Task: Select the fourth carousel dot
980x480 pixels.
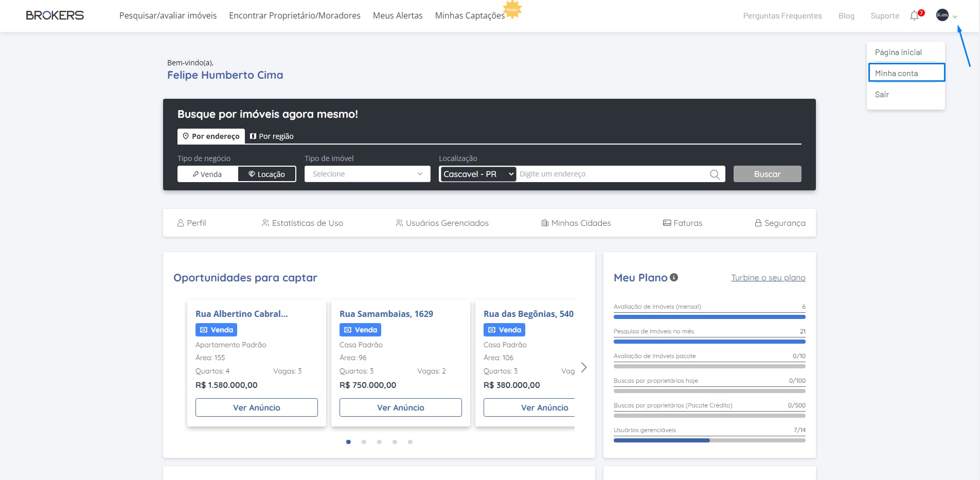Action: pyautogui.click(x=395, y=442)
